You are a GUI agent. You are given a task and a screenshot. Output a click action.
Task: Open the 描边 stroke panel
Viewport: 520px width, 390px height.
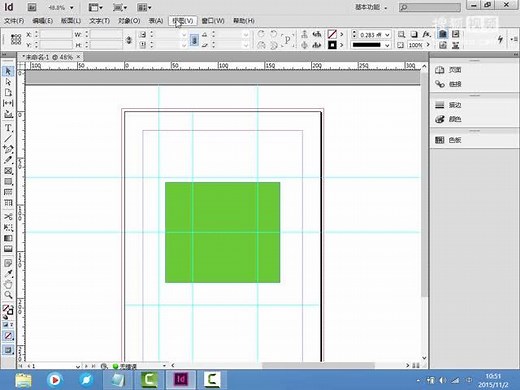pyautogui.click(x=448, y=105)
